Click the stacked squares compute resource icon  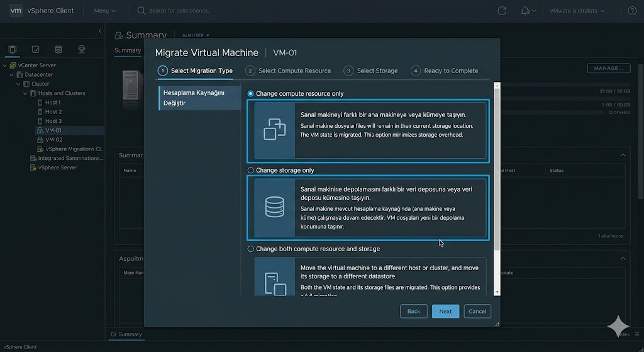tap(274, 130)
